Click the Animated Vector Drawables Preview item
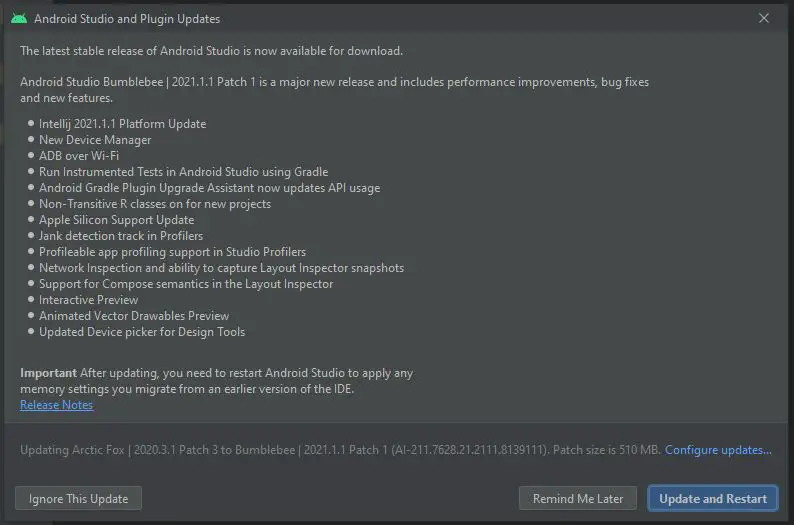This screenshot has height=525, width=794. point(134,316)
